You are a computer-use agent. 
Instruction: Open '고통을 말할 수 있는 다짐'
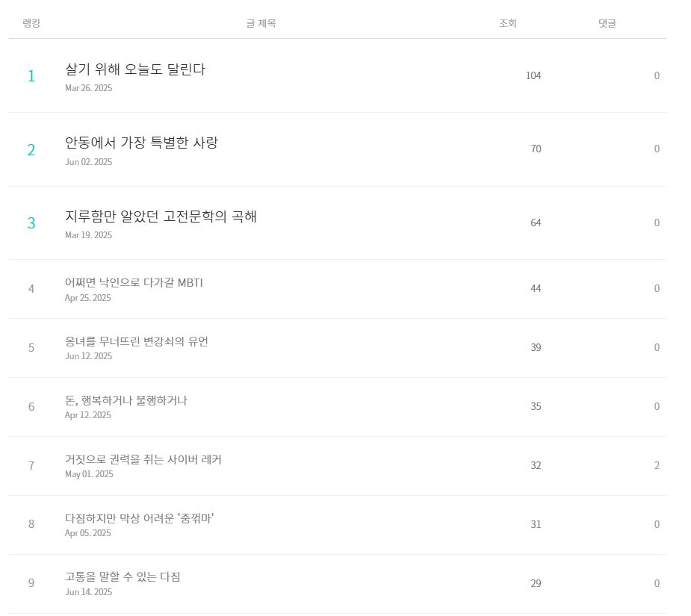coord(124,577)
